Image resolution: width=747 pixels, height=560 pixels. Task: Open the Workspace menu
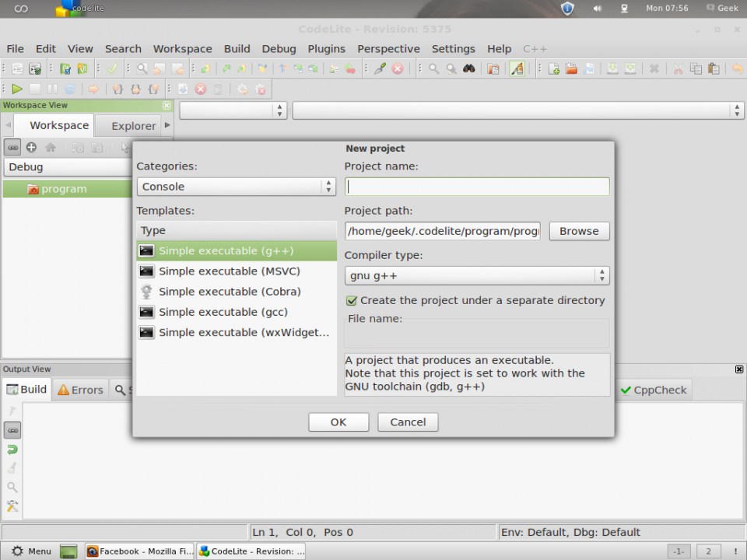[182, 49]
